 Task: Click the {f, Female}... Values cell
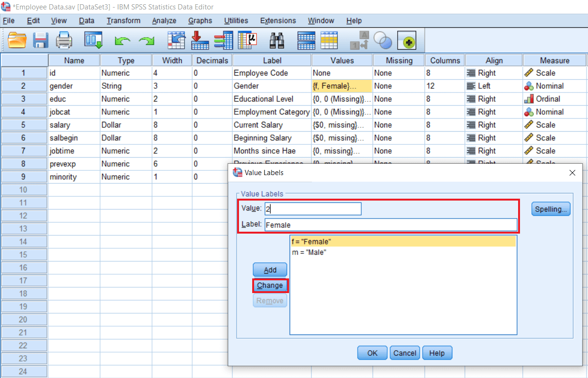[342, 86]
